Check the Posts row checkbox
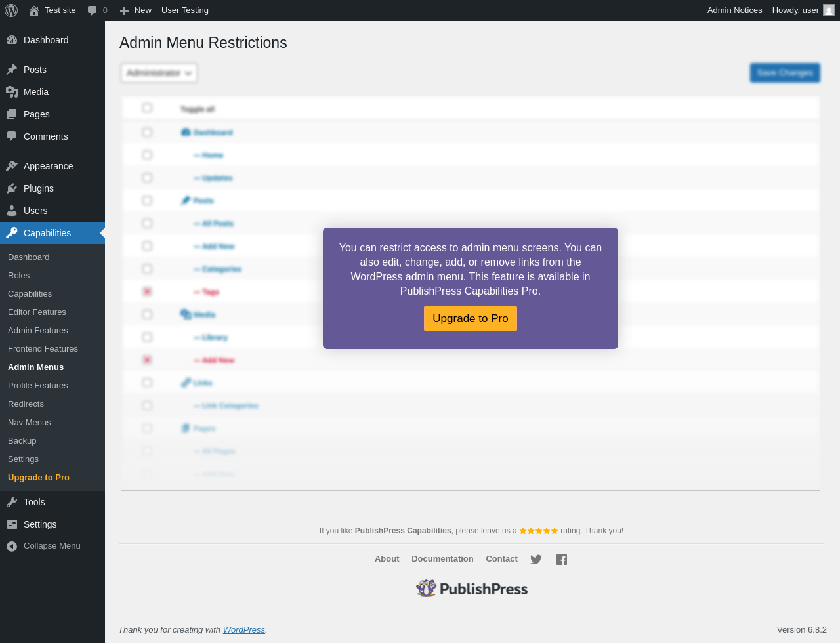 147,201
